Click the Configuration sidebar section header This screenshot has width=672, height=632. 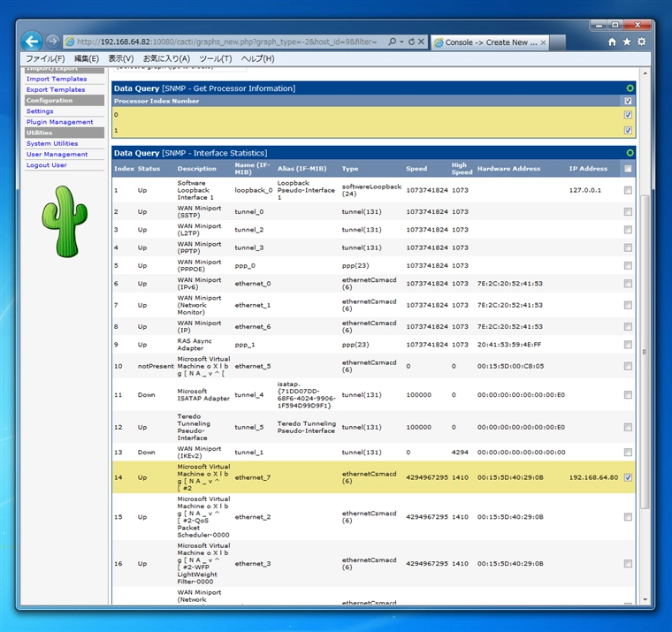[x=65, y=100]
